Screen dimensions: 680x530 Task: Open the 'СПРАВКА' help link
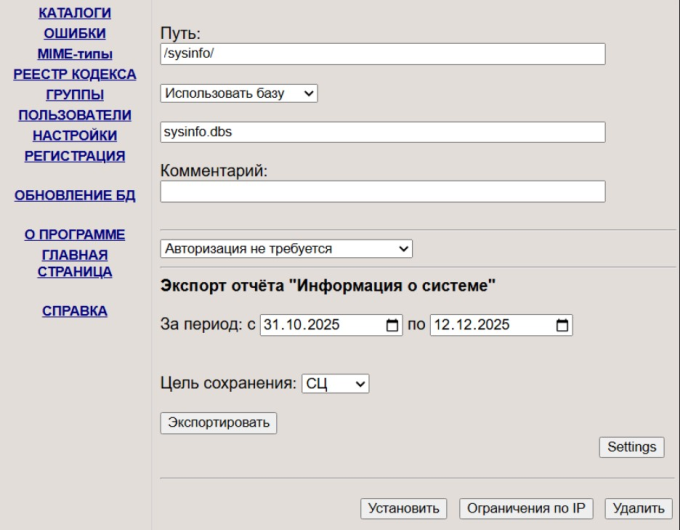pyautogui.click(x=75, y=311)
